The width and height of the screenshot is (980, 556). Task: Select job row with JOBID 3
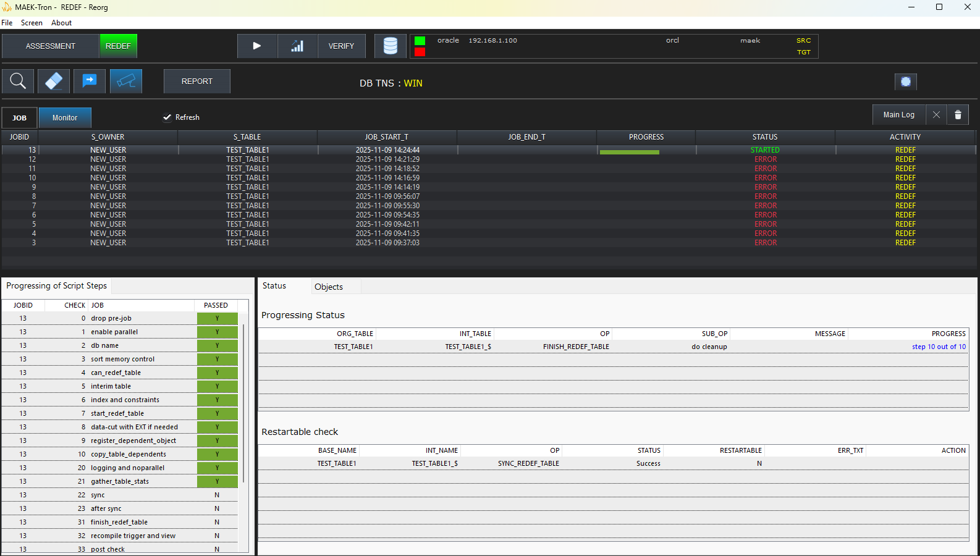pos(489,243)
